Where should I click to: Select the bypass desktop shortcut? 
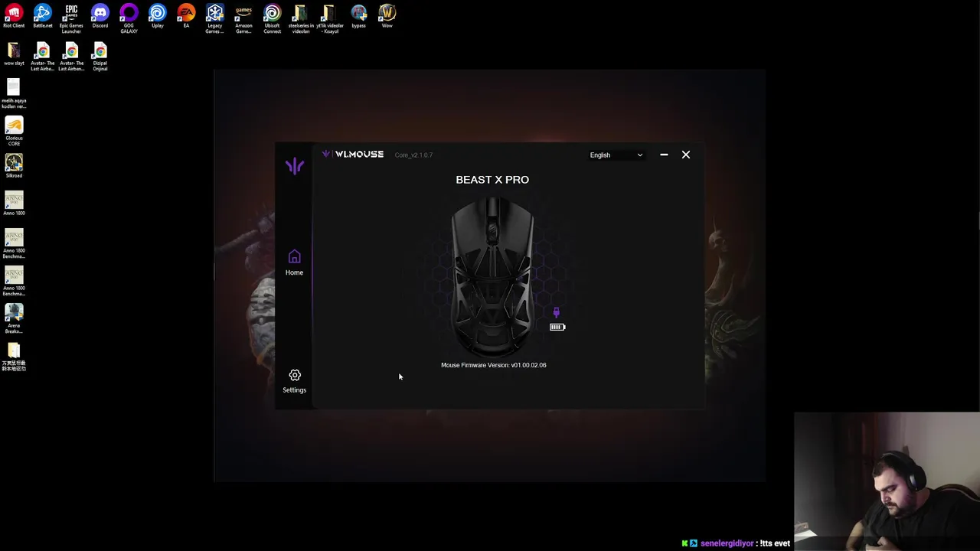click(358, 17)
